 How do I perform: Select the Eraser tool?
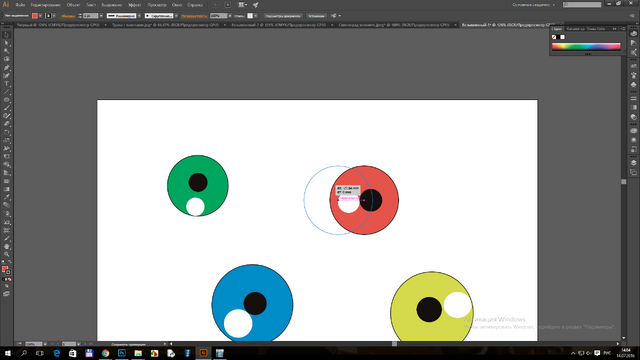coord(6,124)
